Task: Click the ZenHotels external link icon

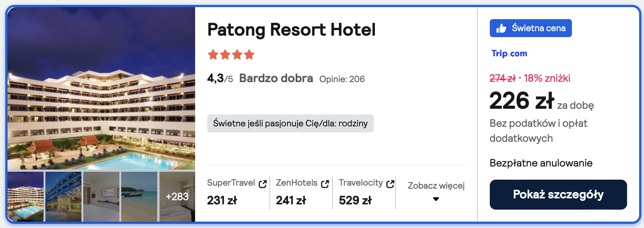Action: [325, 184]
